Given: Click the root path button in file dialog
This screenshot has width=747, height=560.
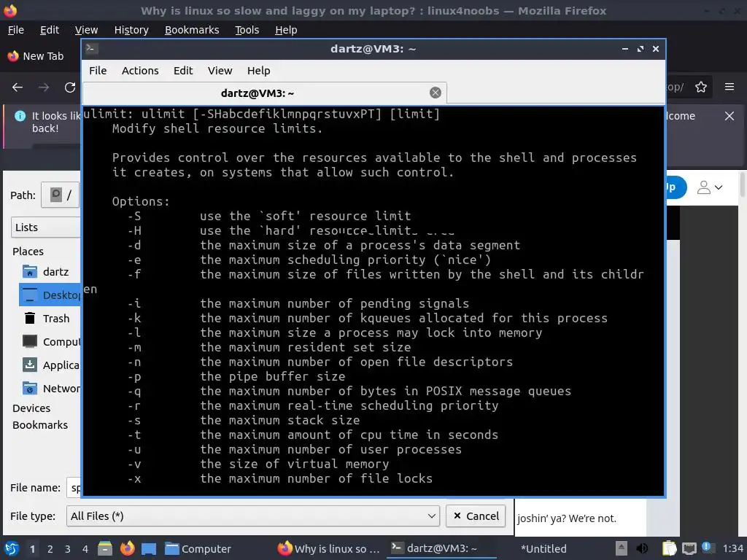Looking at the screenshot, I should pyautogui.click(x=61, y=195).
